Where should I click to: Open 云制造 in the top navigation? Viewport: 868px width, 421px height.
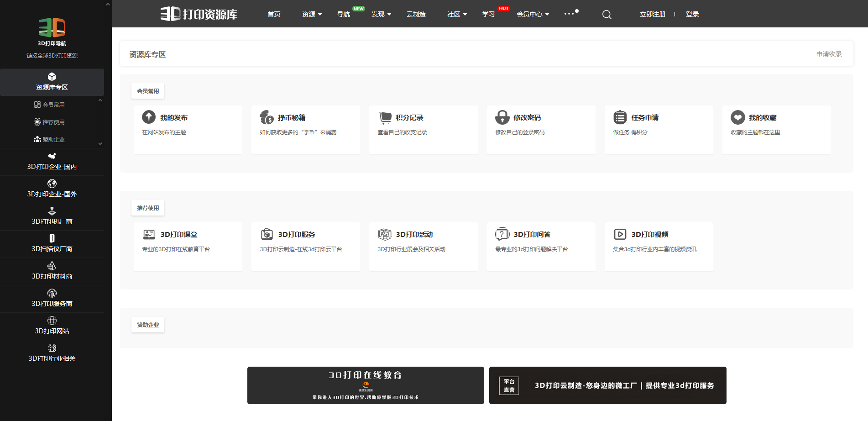416,14
